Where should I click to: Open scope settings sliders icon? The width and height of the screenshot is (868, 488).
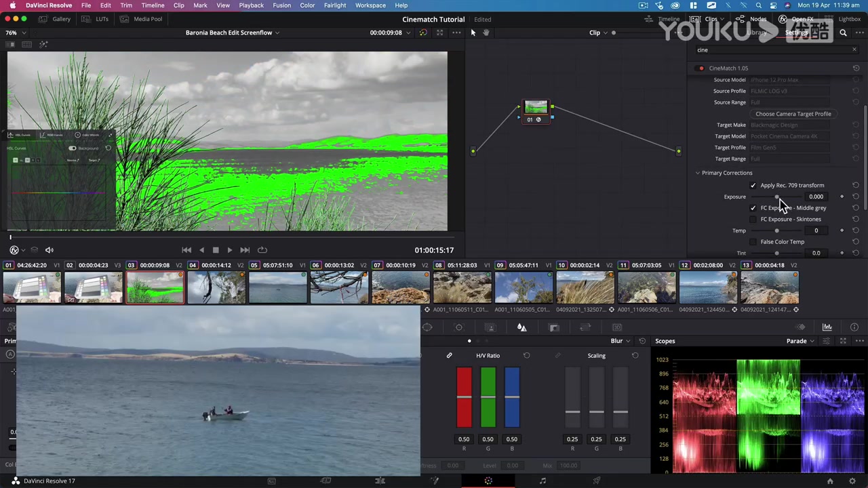826,341
